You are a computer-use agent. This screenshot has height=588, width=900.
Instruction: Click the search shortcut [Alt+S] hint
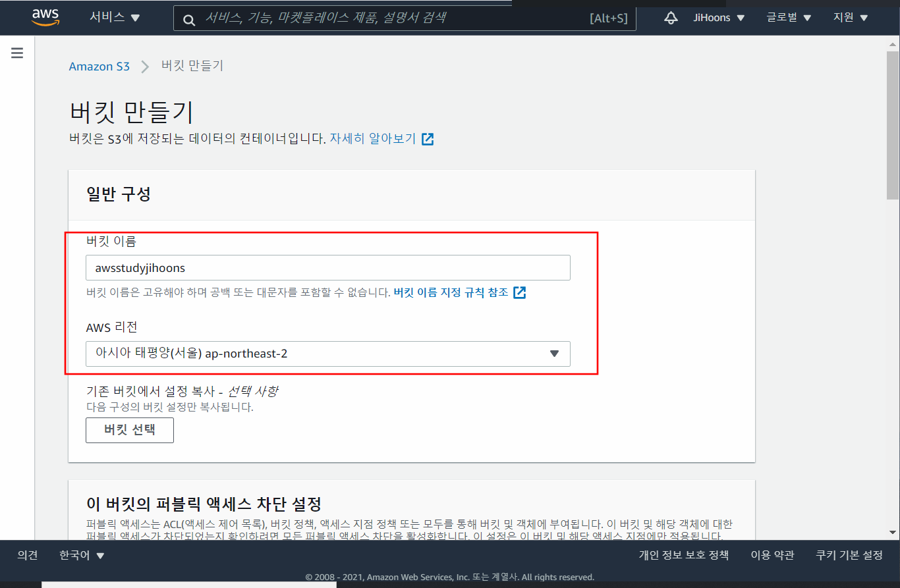point(608,18)
